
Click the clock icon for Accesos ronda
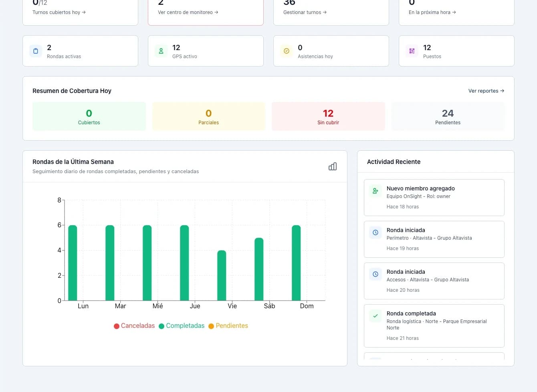[x=375, y=274]
